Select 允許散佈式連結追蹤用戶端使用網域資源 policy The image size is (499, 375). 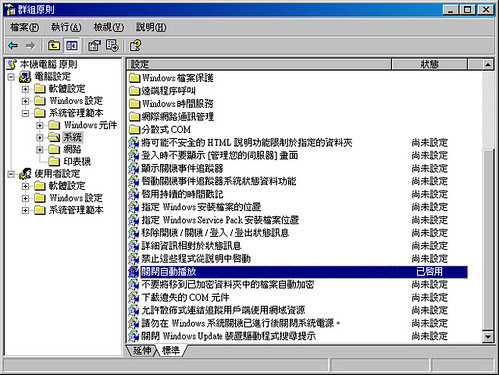coord(223,310)
